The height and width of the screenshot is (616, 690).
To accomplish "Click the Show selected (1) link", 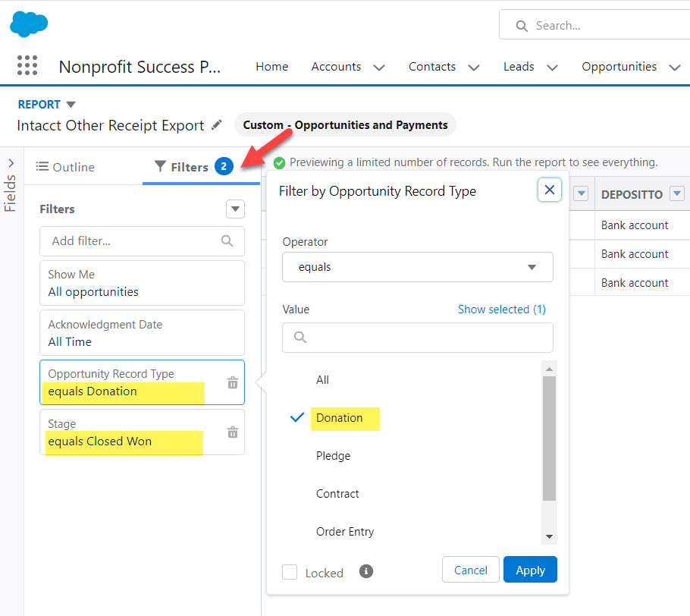I will point(501,310).
